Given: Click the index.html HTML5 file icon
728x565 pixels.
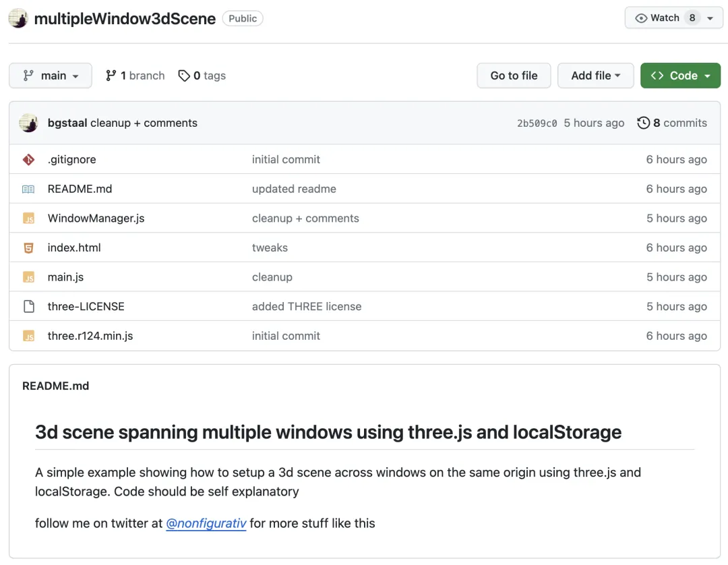Looking at the screenshot, I should 28,248.
